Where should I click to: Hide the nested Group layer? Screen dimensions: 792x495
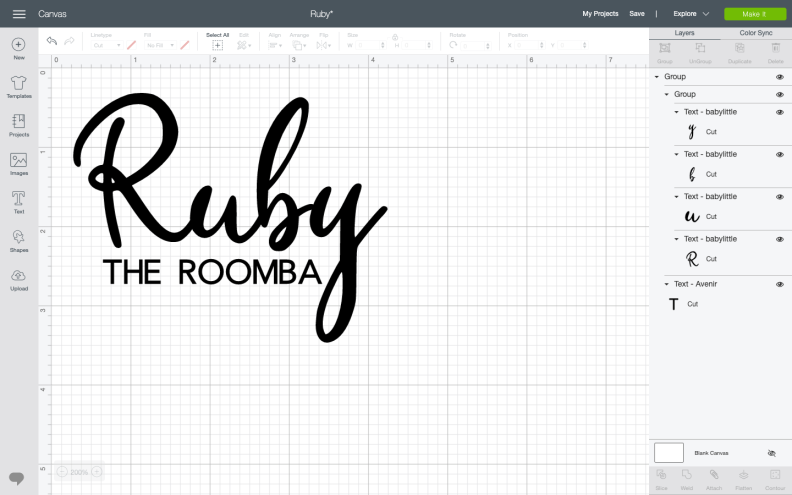pyautogui.click(x=780, y=95)
